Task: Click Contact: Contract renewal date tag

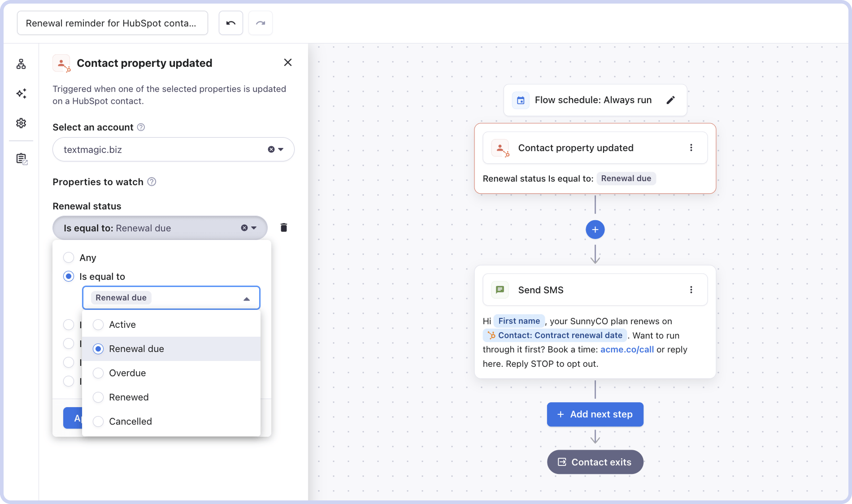Action: pos(555,335)
